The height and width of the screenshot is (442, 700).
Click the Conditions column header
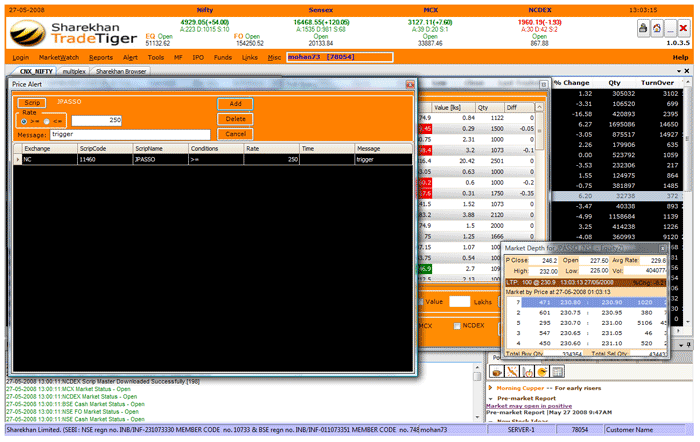point(216,149)
